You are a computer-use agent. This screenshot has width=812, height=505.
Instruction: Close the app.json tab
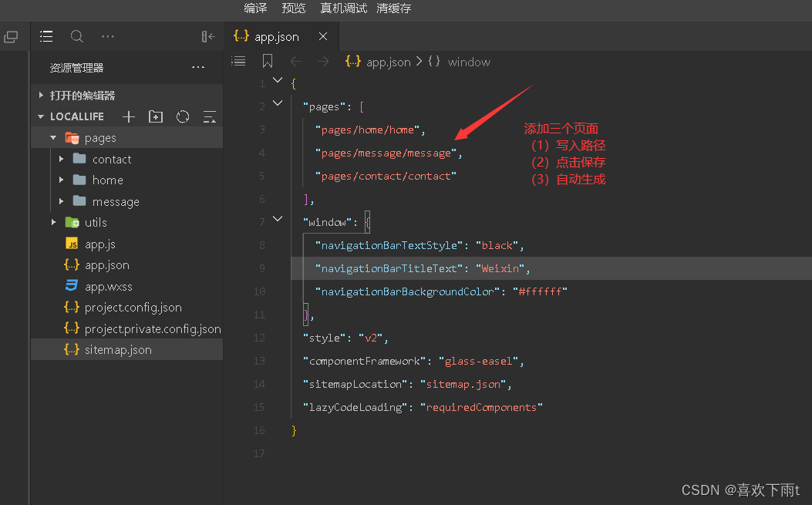323,36
